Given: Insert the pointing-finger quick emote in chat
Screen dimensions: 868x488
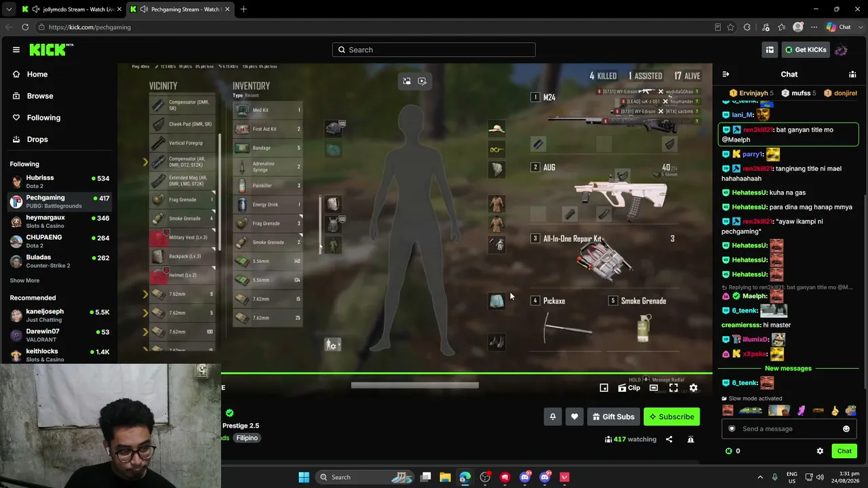Looking at the screenshot, I should 835,411.
